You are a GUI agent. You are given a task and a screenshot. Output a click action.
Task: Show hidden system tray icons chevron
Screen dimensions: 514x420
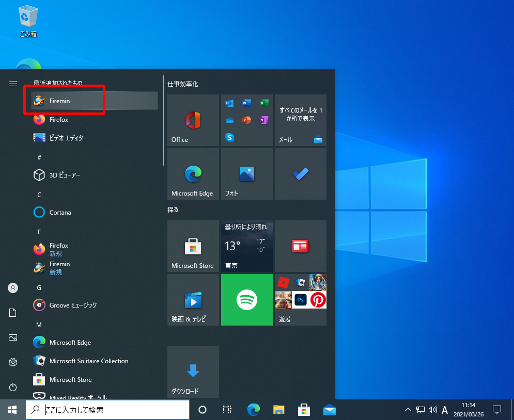point(408,410)
